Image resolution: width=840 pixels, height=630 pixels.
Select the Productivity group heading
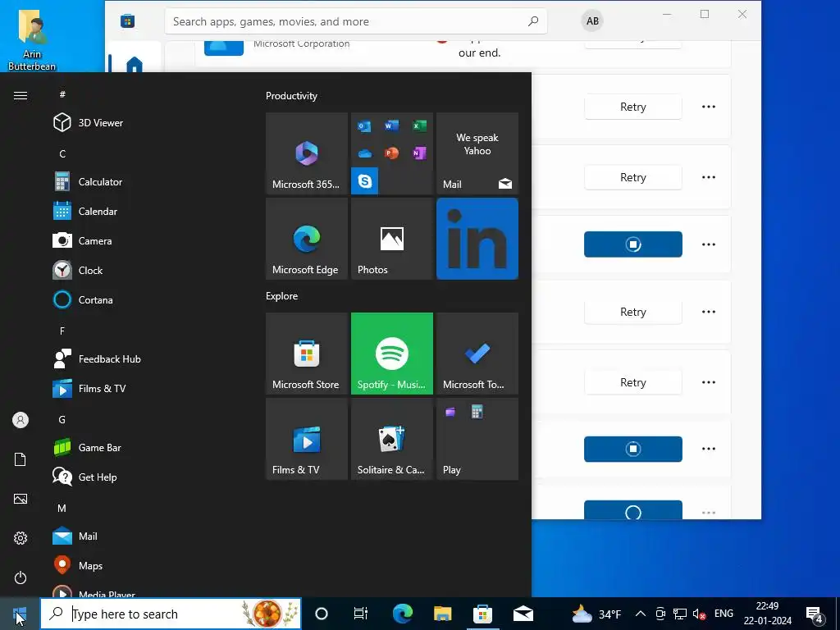click(291, 96)
